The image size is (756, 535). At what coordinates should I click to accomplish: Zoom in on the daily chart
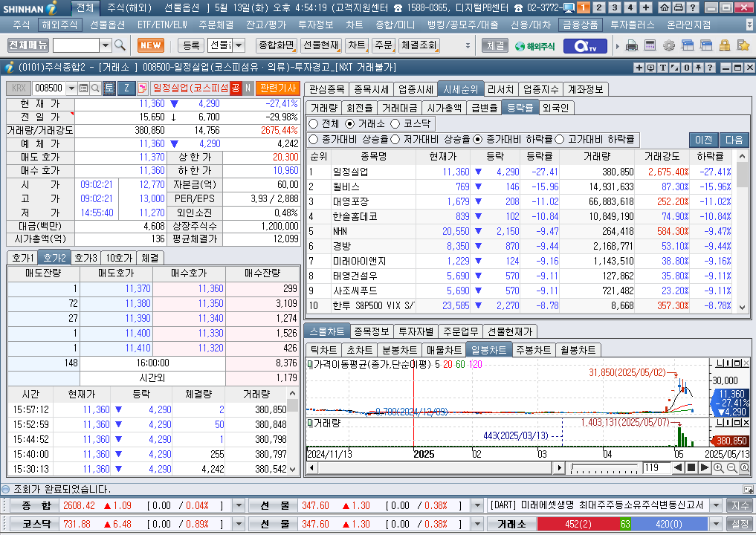(x=718, y=467)
